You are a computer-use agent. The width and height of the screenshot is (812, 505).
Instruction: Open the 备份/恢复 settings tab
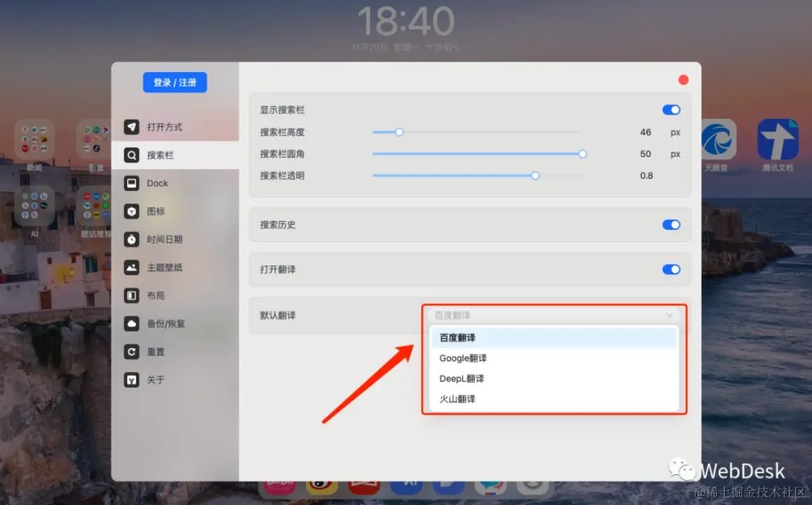(175, 323)
